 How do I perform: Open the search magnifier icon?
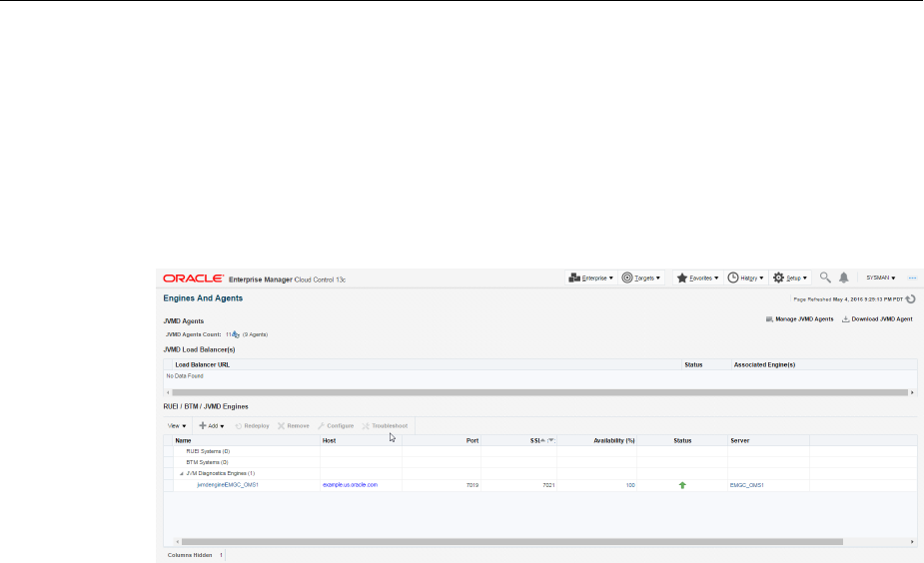click(825, 278)
